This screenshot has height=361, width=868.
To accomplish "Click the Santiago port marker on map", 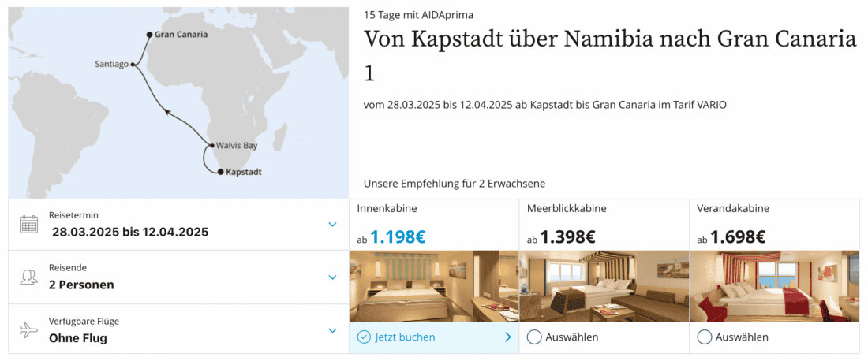I will point(133,65).
